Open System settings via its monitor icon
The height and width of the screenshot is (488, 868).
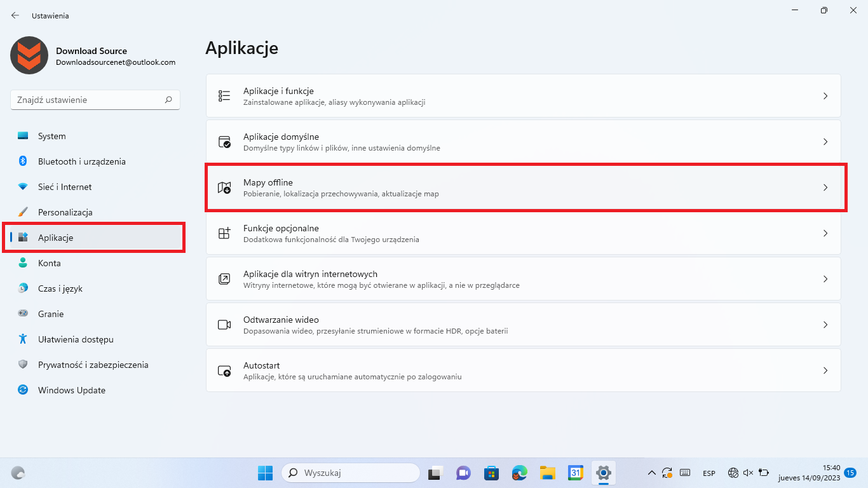click(x=23, y=136)
